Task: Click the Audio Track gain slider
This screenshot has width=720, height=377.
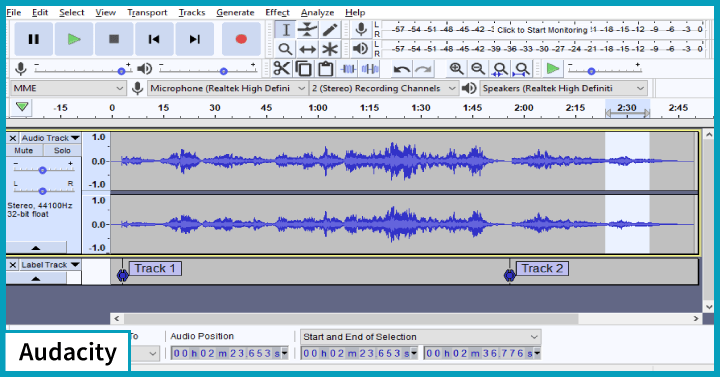Action: (43, 169)
